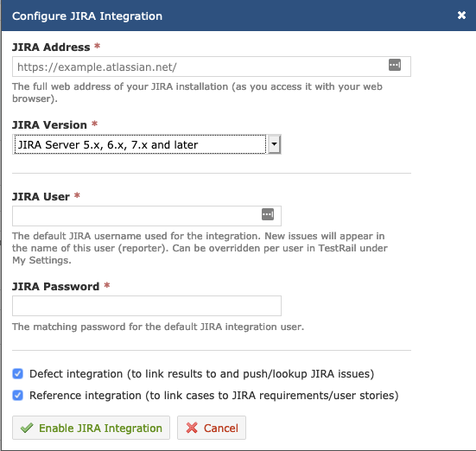Focus the JIRA Address input field
The height and width of the screenshot is (451, 476).
click(212, 67)
